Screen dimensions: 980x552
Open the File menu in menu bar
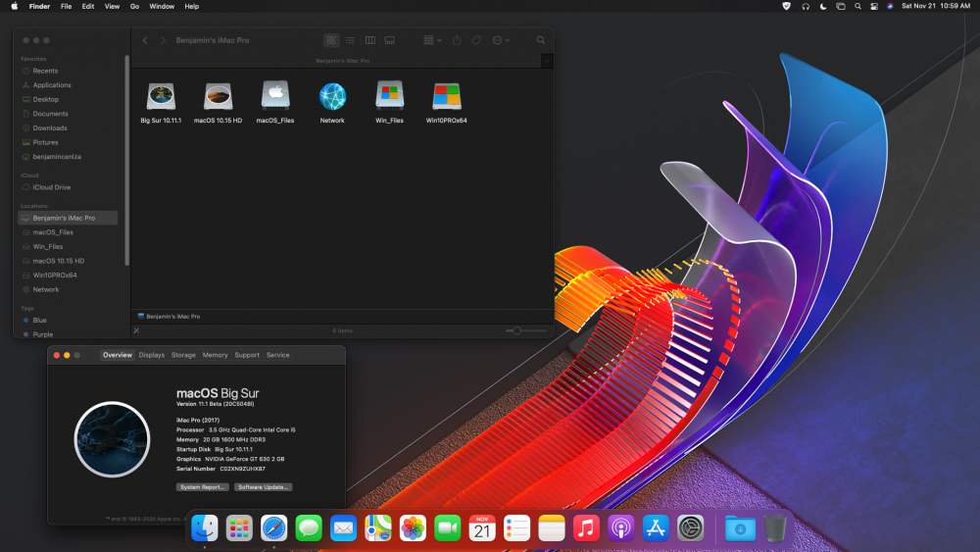pyautogui.click(x=66, y=6)
